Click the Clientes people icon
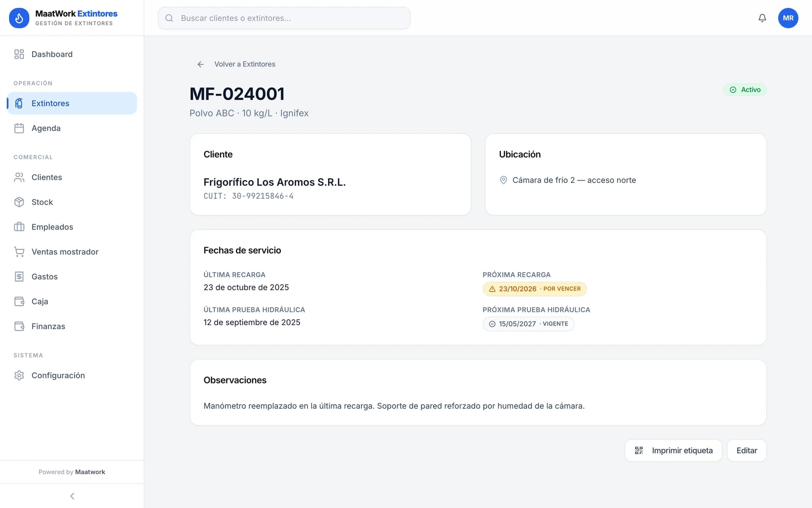Screen dimensions: 812x508 [19, 177]
